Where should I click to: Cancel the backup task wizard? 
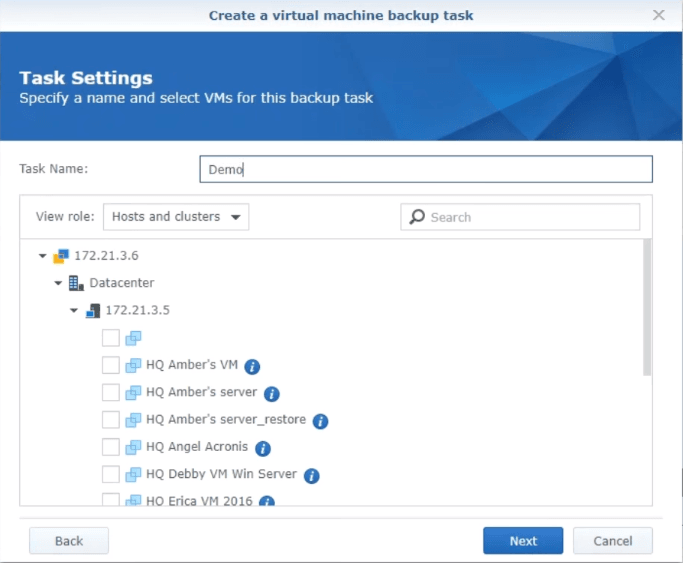point(612,541)
